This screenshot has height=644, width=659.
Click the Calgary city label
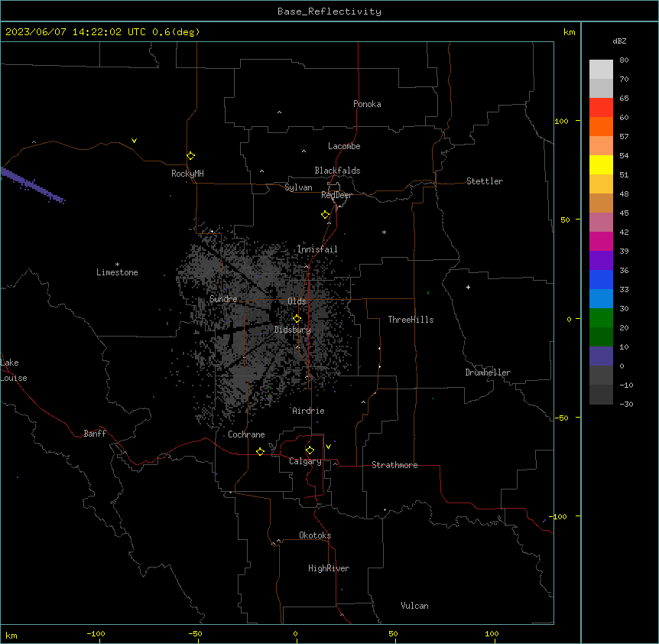(x=305, y=461)
